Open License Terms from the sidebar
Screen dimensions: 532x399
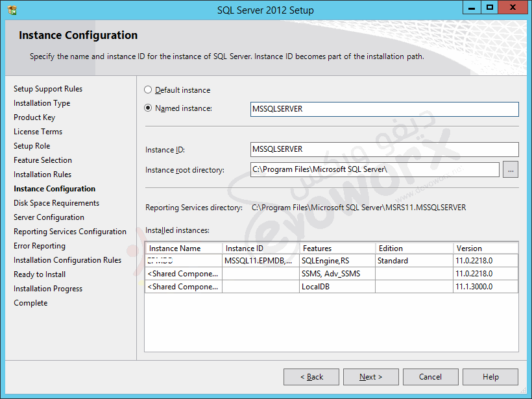pyautogui.click(x=38, y=131)
